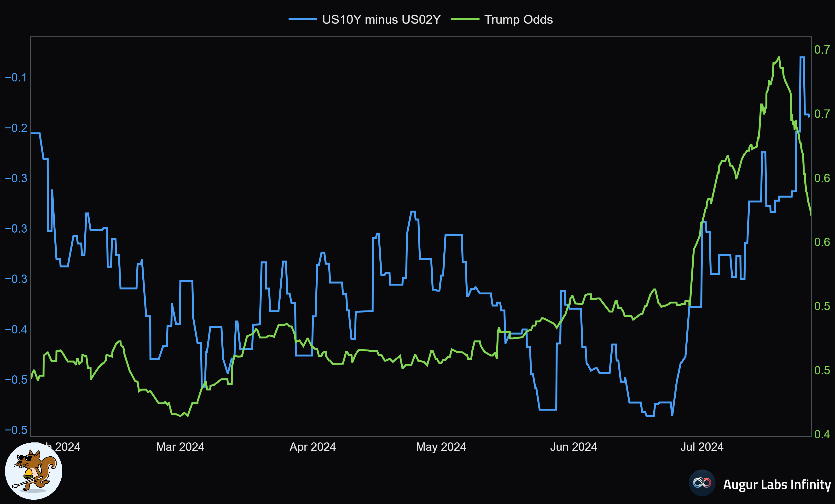Select the Jul 2024 x-axis label
Viewport: 835px width, 504px height.
(702, 447)
